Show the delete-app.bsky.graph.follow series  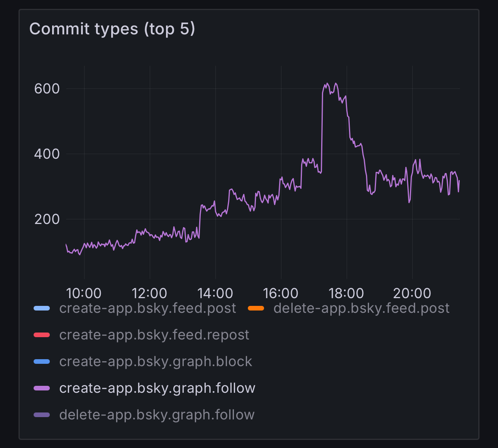[157, 415]
